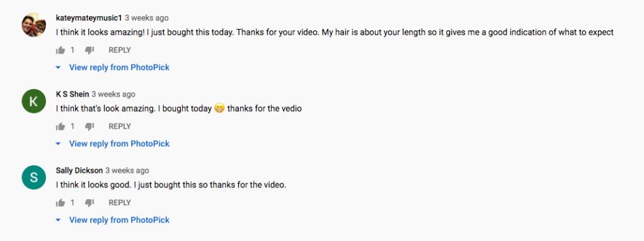The height and width of the screenshot is (241, 644).
Task: Reply to Sally Dickson's comment
Action: [x=120, y=203]
